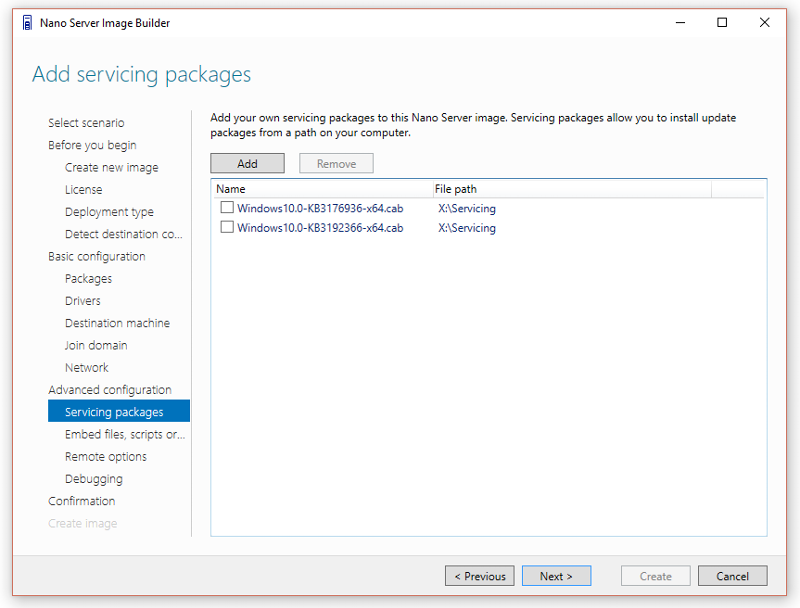Viewport: 800px width, 608px height.
Task: Select the Join domain step
Action: click(x=96, y=345)
